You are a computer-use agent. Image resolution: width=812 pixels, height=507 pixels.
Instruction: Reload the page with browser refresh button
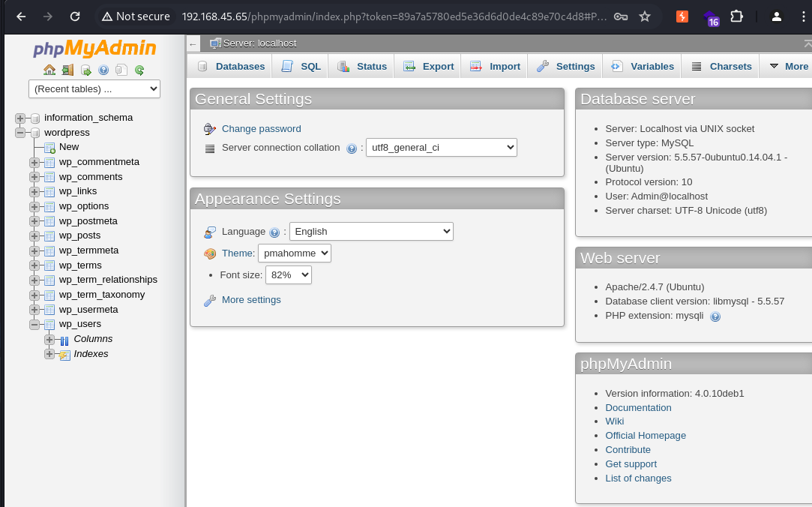[x=75, y=16]
